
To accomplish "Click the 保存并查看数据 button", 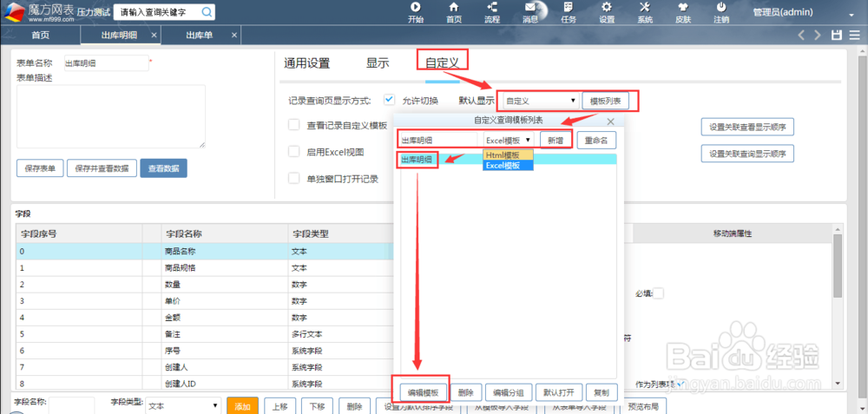I will click(x=102, y=168).
